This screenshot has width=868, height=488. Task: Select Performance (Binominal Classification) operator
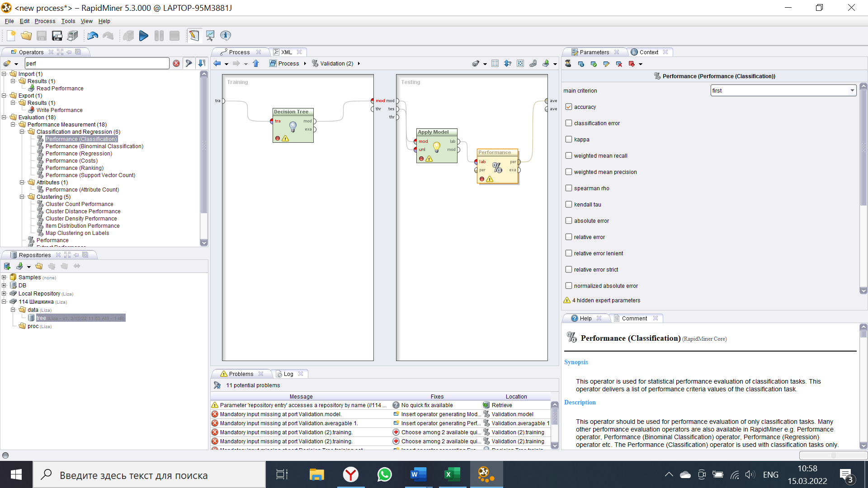pos(94,146)
